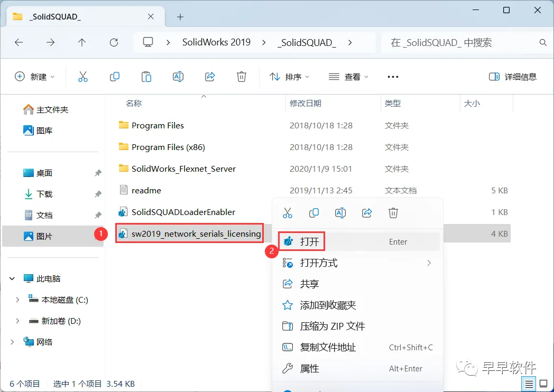Viewport: 554px width, 392px height.
Task: Go up one folder level
Action: [82, 43]
